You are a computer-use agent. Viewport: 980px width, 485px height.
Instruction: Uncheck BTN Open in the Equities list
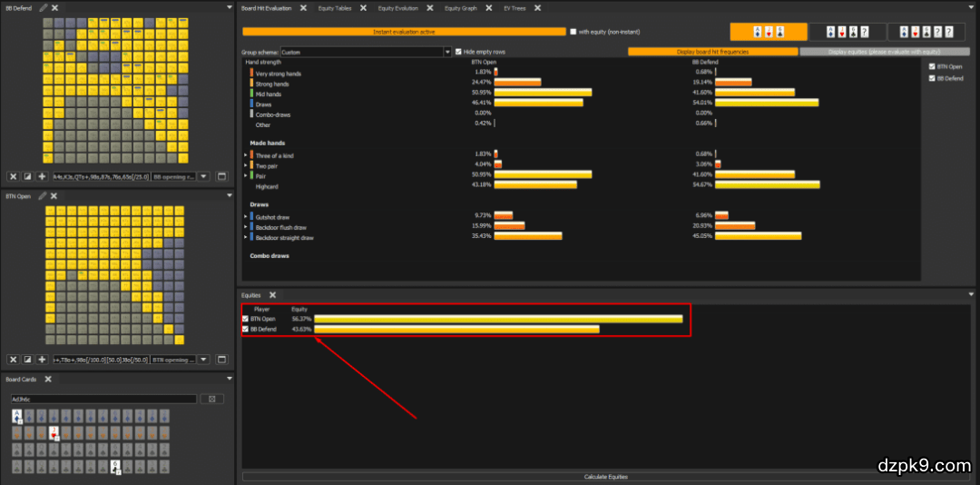[x=245, y=319]
